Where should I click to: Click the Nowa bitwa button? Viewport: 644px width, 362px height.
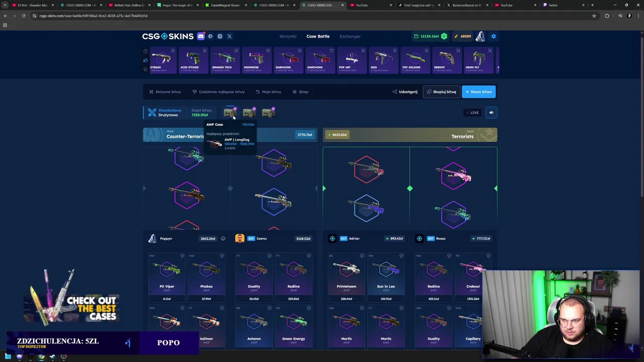click(478, 92)
